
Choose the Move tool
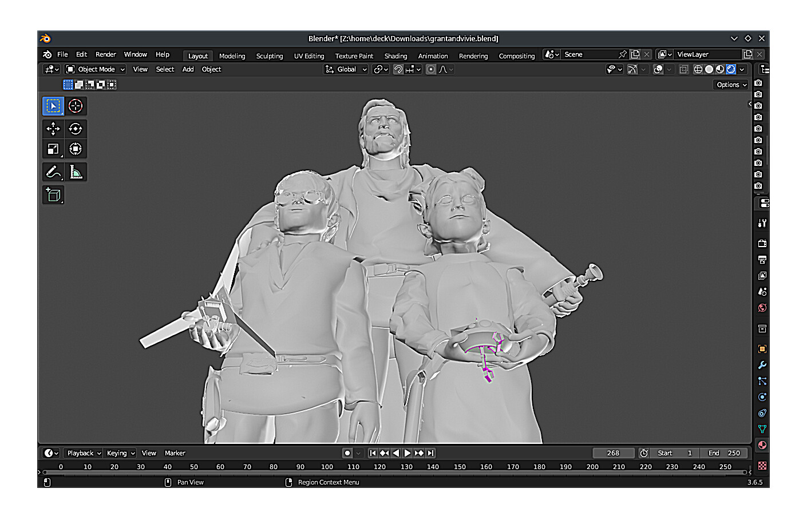click(53, 129)
